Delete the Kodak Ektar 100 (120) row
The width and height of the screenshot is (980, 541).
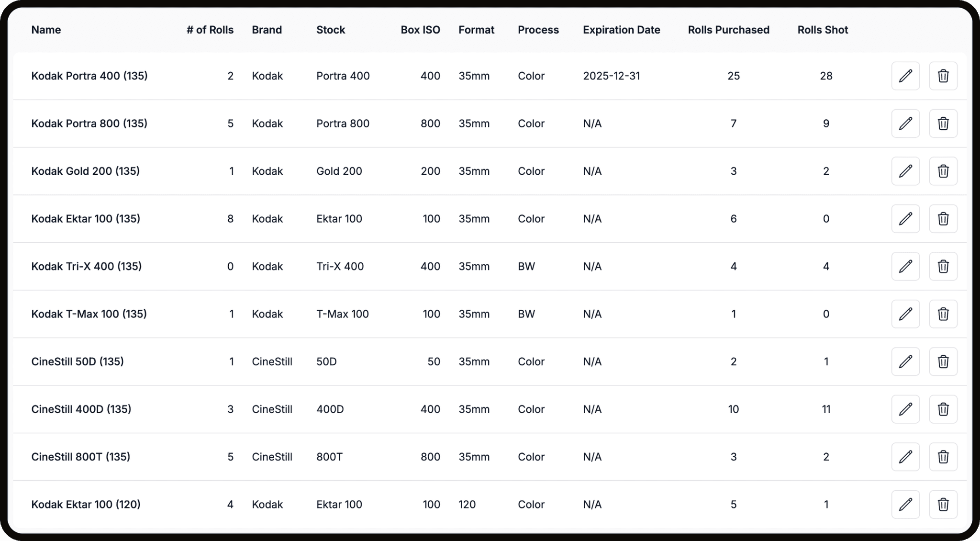[943, 505]
